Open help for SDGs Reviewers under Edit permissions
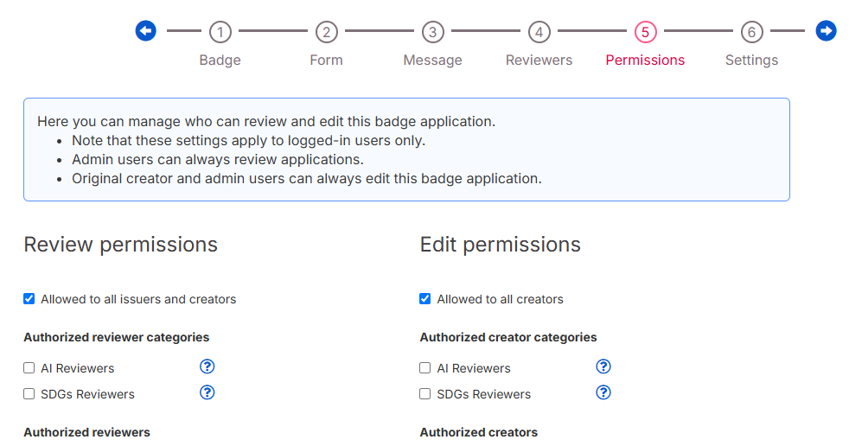 pyautogui.click(x=603, y=392)
